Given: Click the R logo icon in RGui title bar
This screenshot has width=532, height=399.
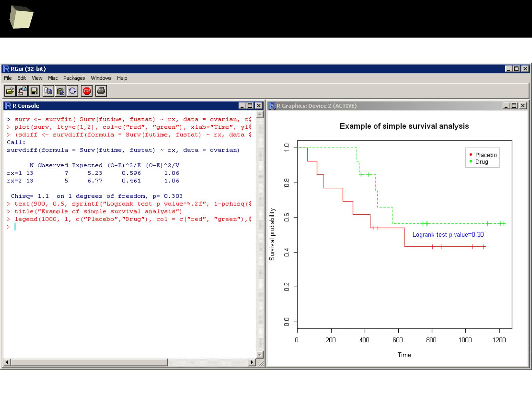Looking at the screenshot, I should [x=6, y=69].
